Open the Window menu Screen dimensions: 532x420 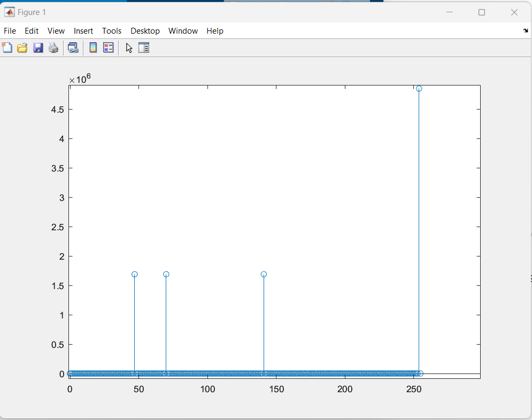183,31
